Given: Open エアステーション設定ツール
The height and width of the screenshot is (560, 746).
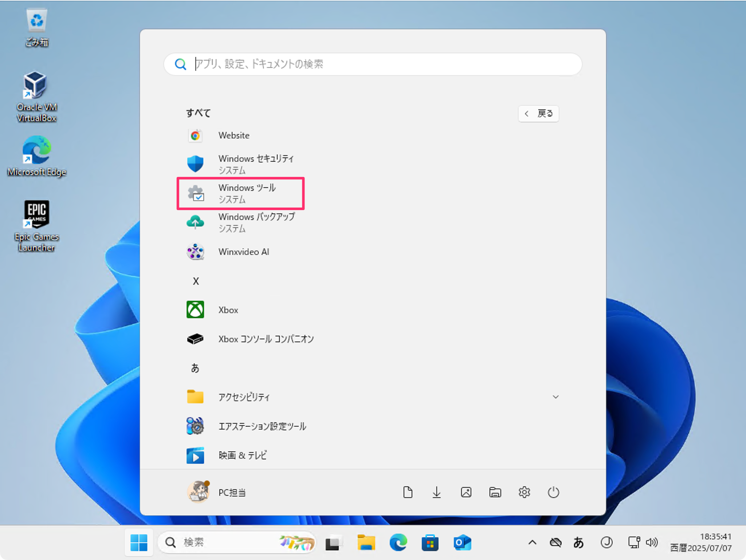Looking at the screenshot, I should (262, 426).
